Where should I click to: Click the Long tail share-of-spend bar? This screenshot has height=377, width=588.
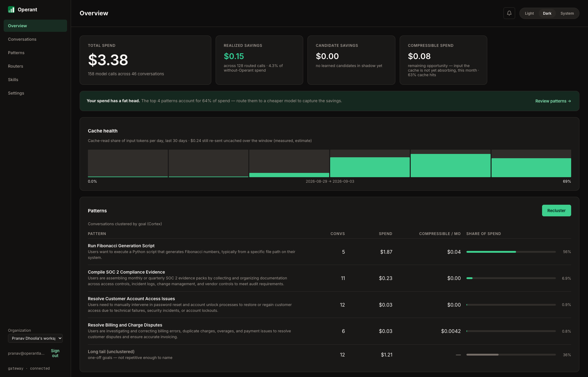click(x=511, y=355)
